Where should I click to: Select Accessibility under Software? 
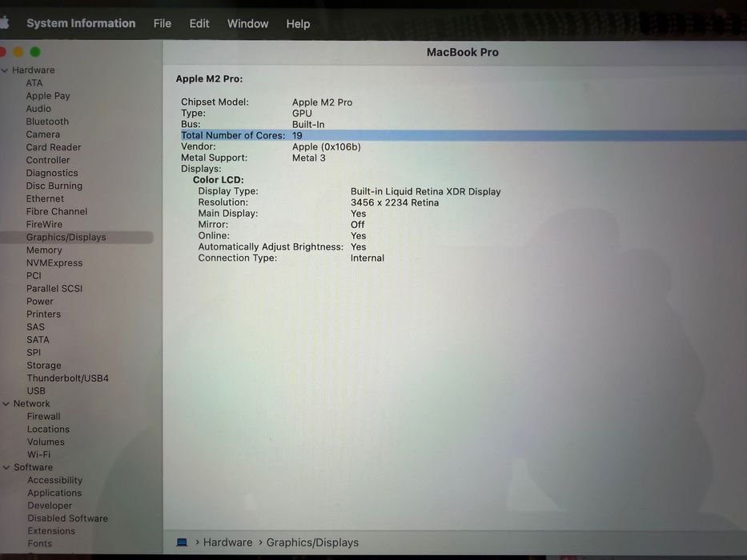coord(54,480)
